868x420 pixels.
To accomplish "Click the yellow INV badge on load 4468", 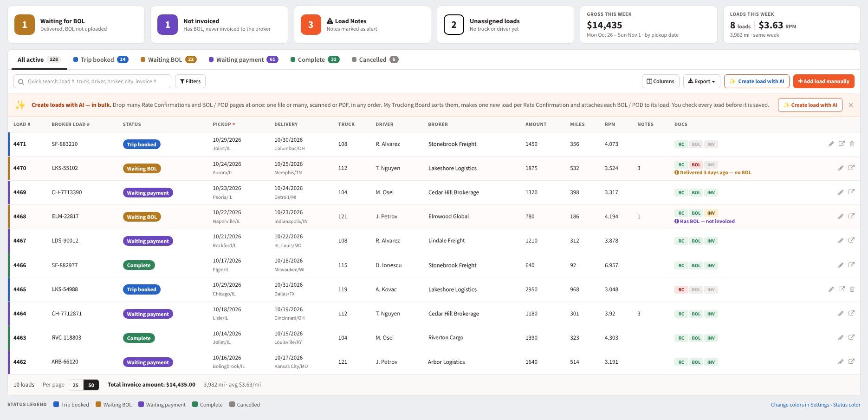I will point(711,213).
